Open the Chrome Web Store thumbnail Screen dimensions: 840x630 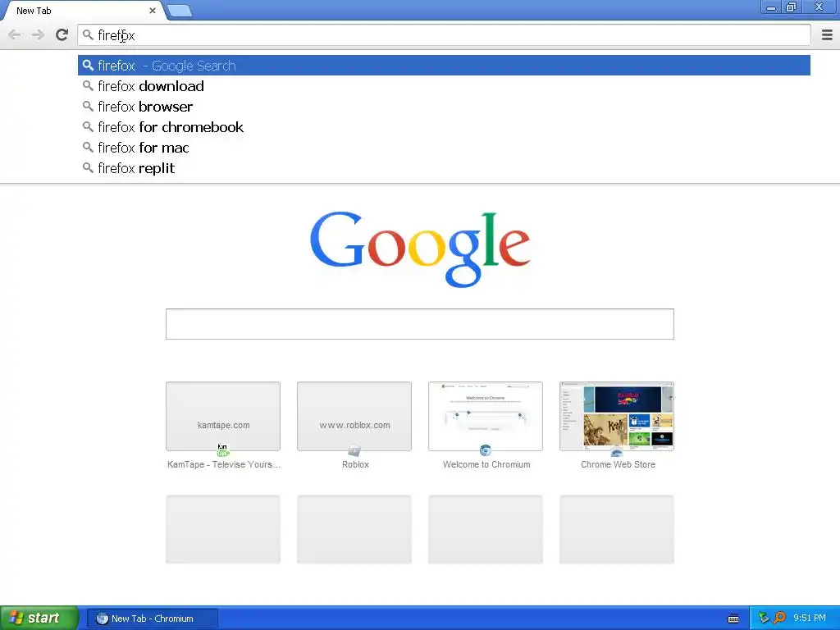point(617,416)
